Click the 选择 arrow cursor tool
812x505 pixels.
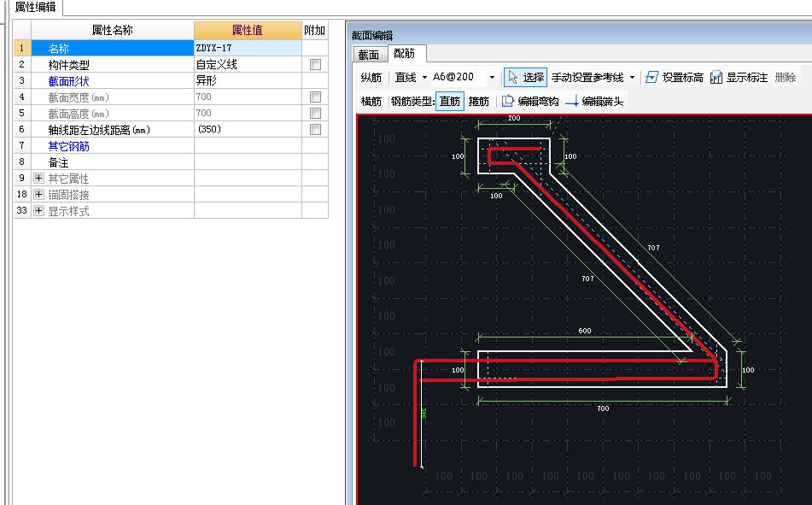tap(525, 77)
